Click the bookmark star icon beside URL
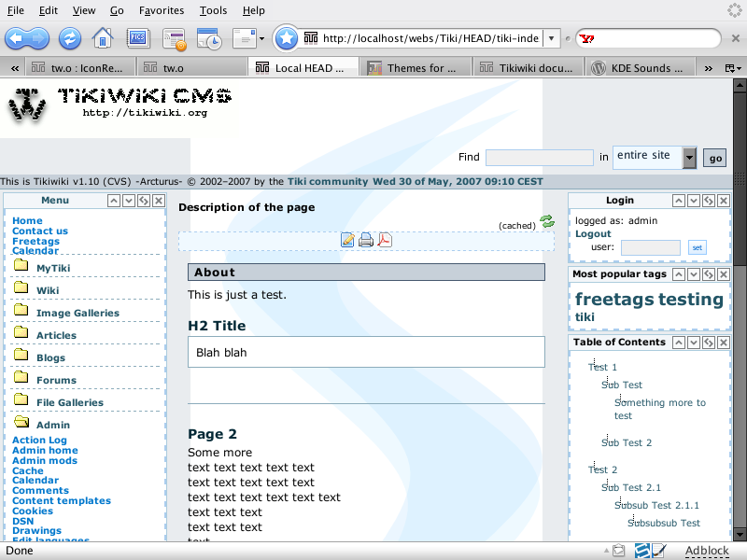Screen dimensions: 747x560 tap(287, 38)
